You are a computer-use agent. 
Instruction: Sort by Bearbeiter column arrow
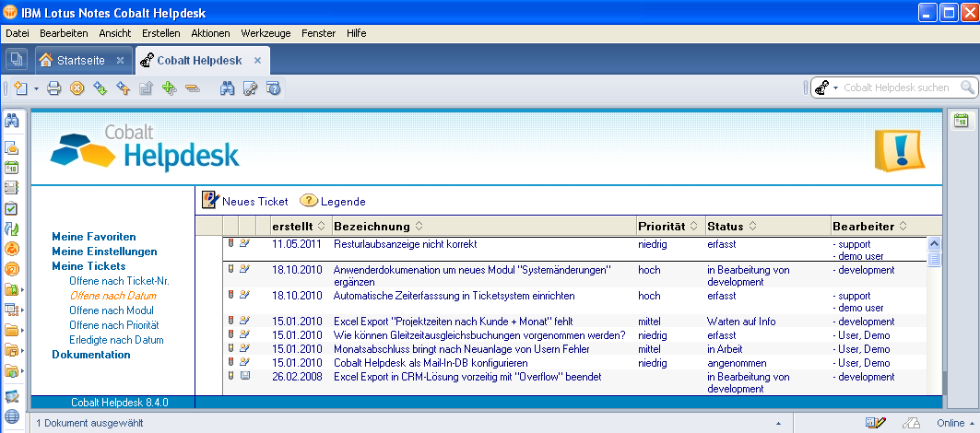click(x=903, y=227)
